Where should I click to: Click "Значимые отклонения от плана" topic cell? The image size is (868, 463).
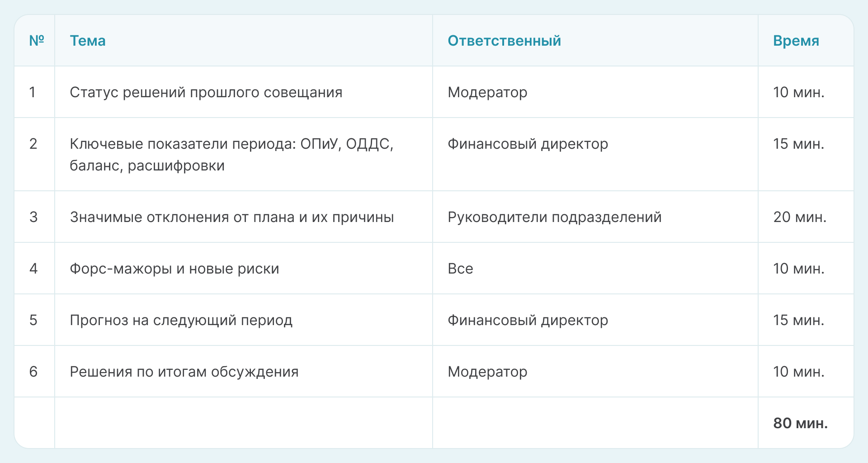231,217
